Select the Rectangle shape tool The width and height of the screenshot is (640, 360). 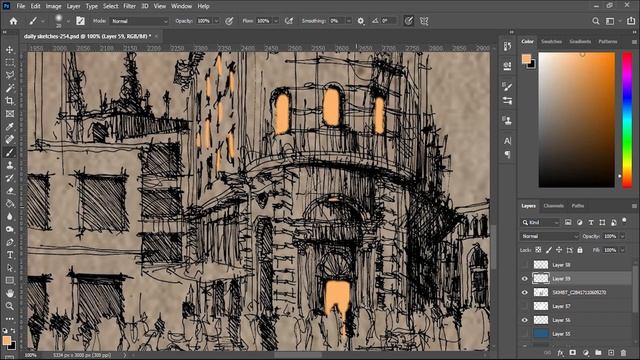(x=10, y=280)
